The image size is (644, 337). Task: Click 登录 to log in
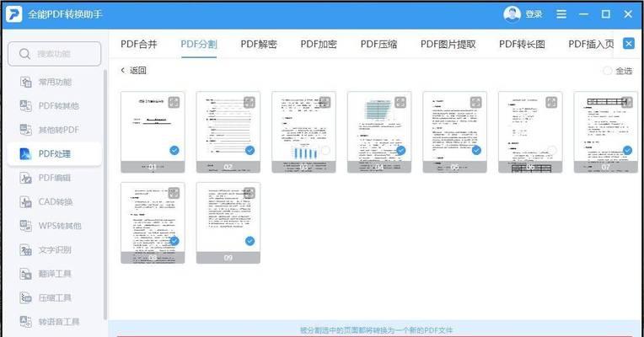pyautogui.click(x=534, y=14)
